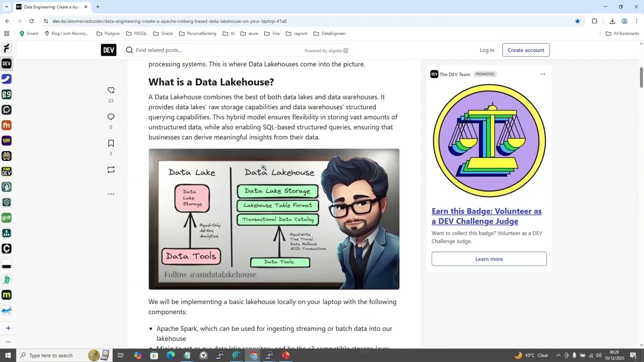
Task: Open the All Bookmarks folder
Action: pos(622,34)
